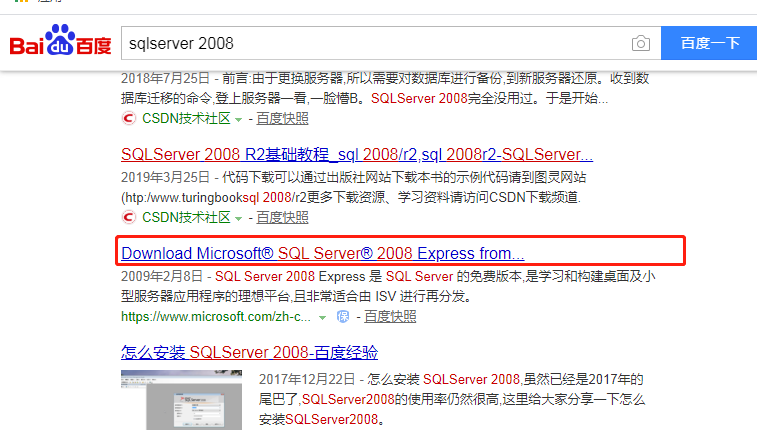Screen dimensions: 757x430
Task: Click CSDN icon beside the 2018年7月25日 result
Action: coord(128,118)
